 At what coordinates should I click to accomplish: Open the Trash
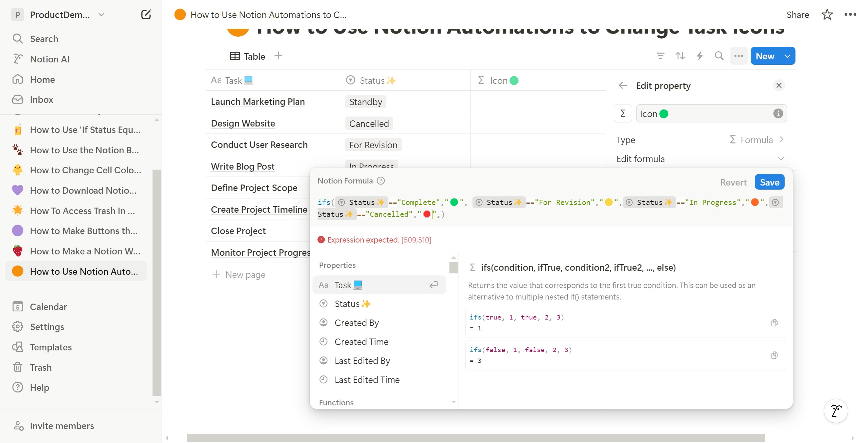[41, 367]
